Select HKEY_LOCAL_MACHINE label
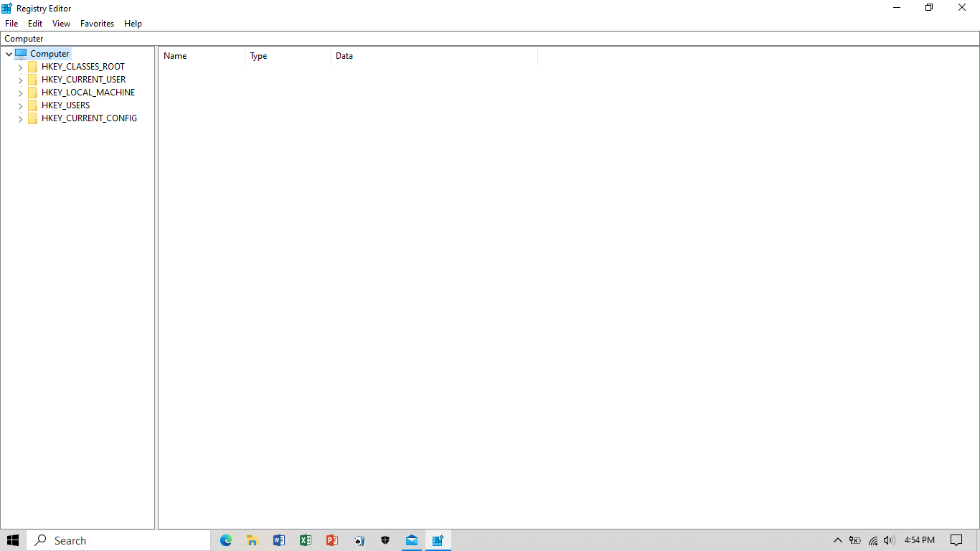980x551 pixels. (88, 93)
